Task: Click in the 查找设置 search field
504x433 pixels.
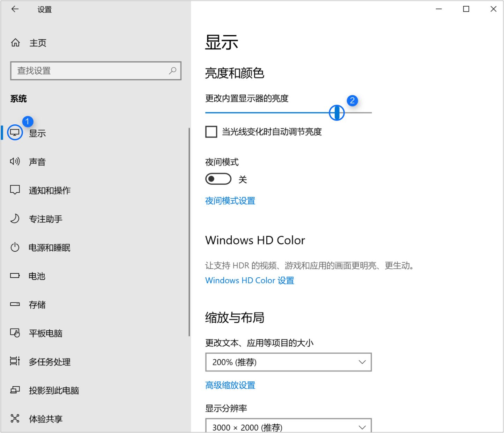Action: coord(96,71)
